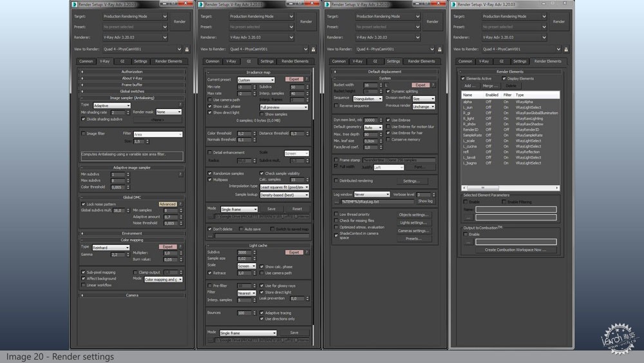The height and width of the screenshot is (363, 644).
Task: Open Sequence dropdown showing Triangulation
Action: [x=368, y=99]
